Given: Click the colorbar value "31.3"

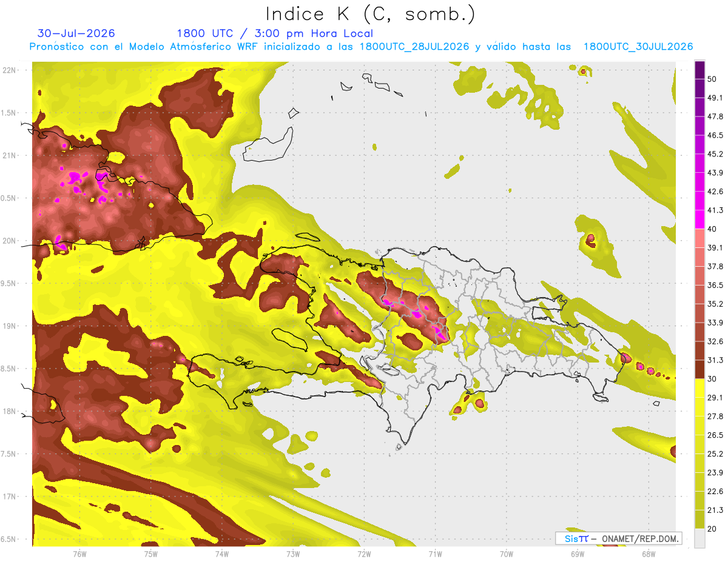Looking at the screenshot, I should [x=715, y=360].
